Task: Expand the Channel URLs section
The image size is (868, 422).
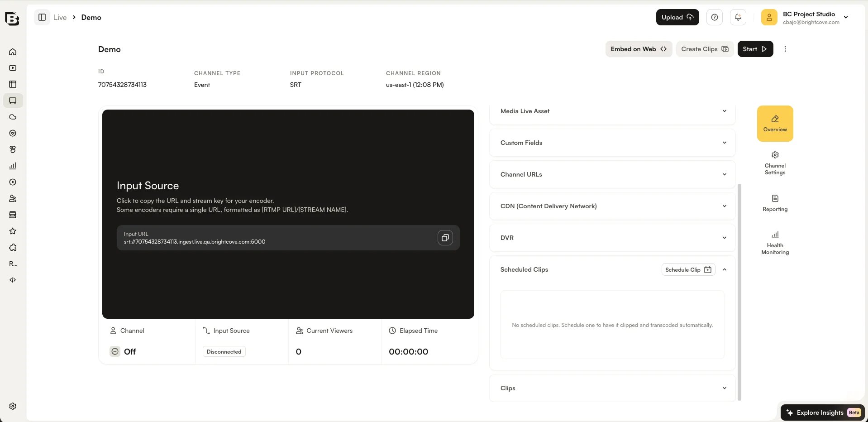Action: coord(612,174)
